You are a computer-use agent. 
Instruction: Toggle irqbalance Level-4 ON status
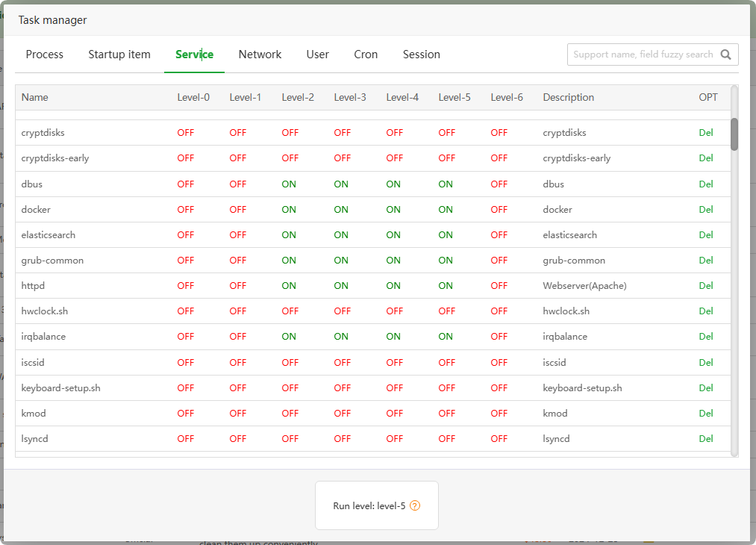point(393,337)
